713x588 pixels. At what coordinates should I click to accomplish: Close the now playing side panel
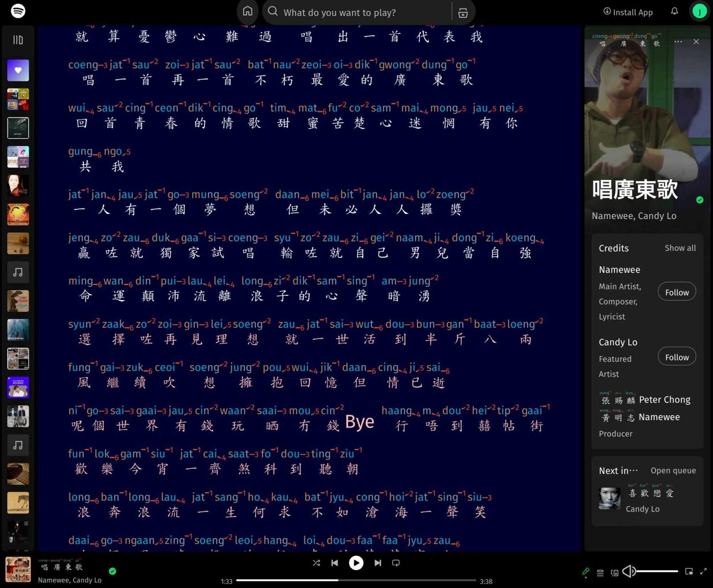696,42
